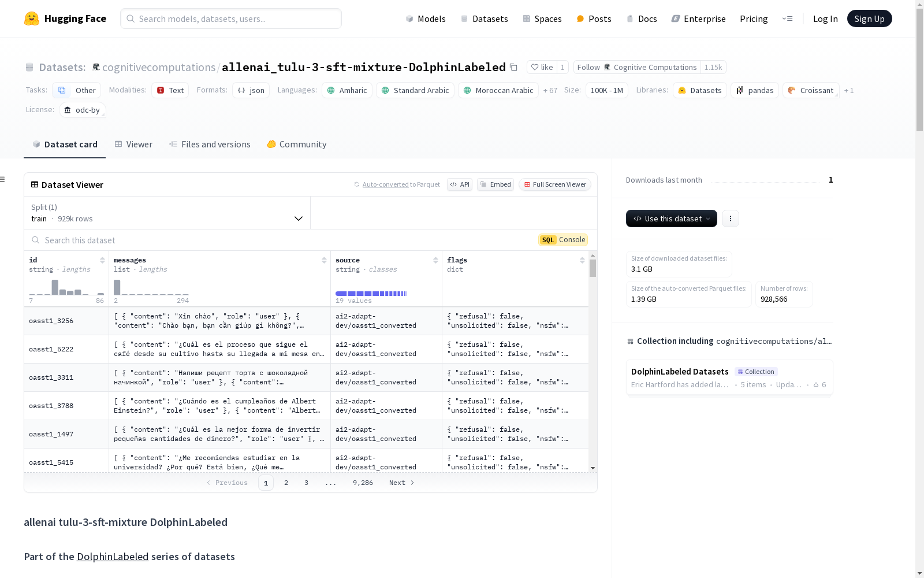
Task: Click the Hugging Face logo
Action: [65, 18]
